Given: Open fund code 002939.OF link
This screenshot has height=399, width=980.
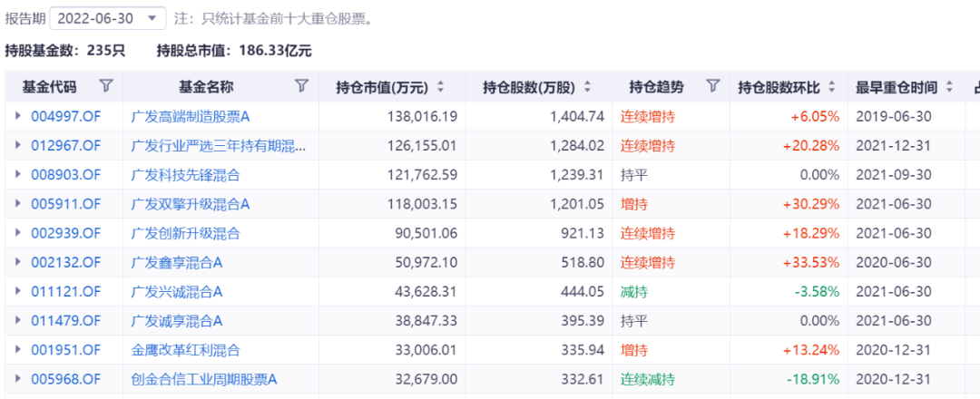Looking at the screenshot, I should pyautogui.click(x=65, y=234).
